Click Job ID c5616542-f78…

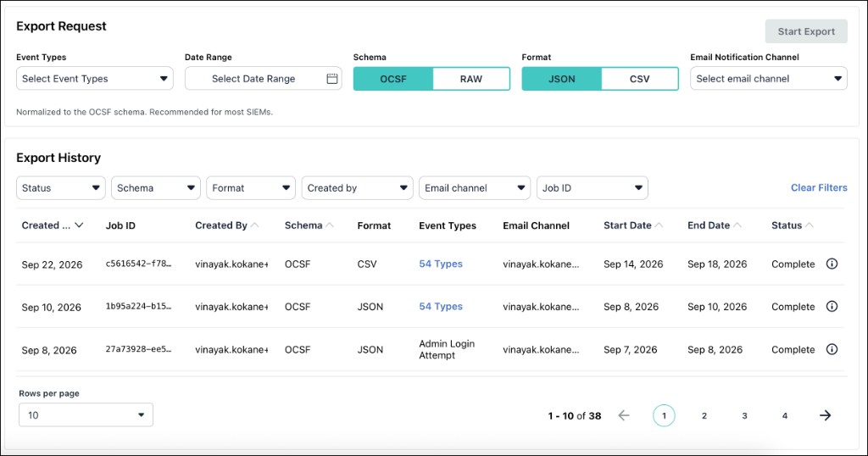pos(138,264)
